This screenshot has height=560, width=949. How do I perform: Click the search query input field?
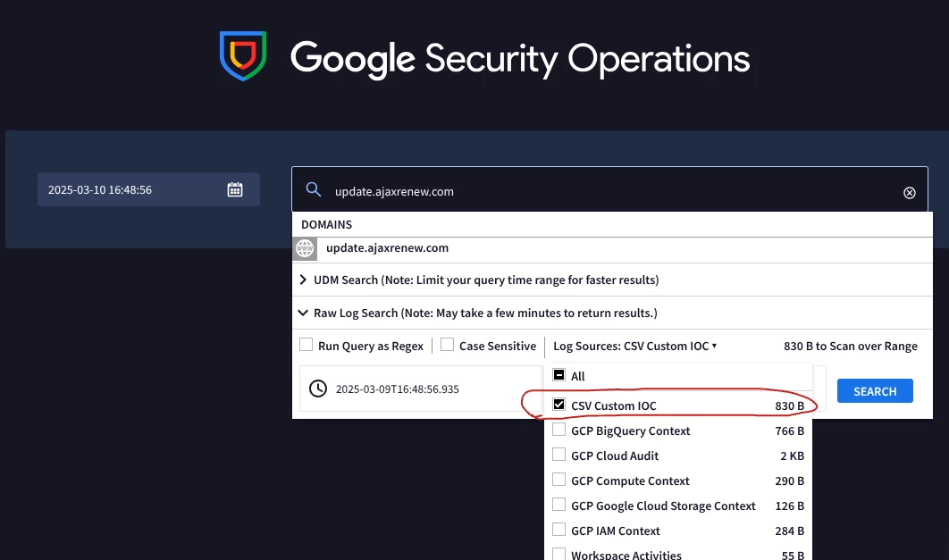pyautogui.click(x=611, y=191)
